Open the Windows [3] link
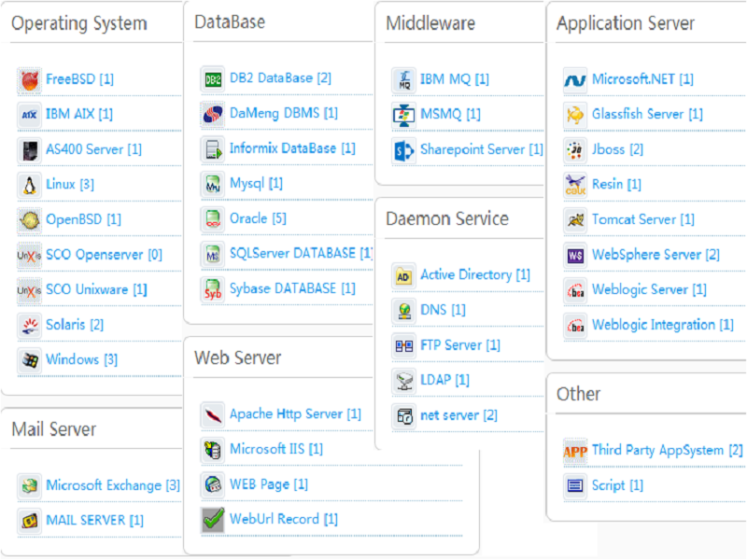 point(81,359)
